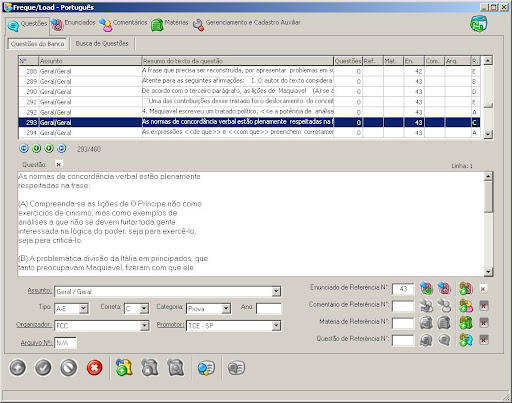Open the Enunciados tab
This screenshot has height=403, width=512.
[x=73, y=24]
